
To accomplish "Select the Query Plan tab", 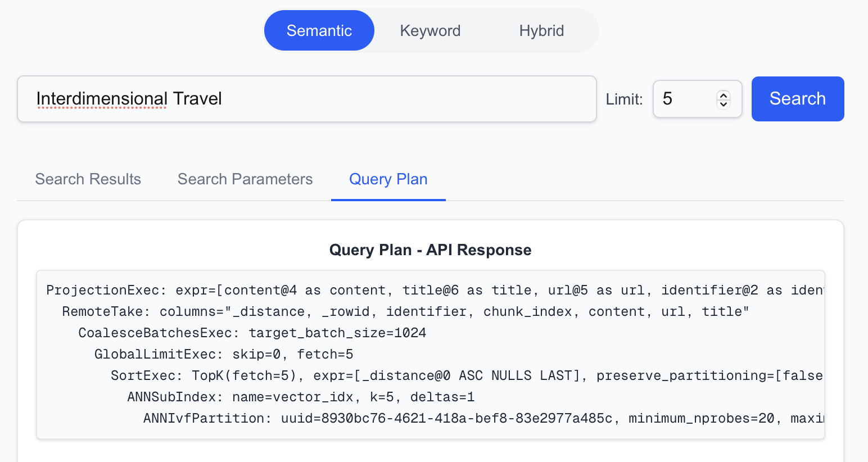I will pos(388,179).
